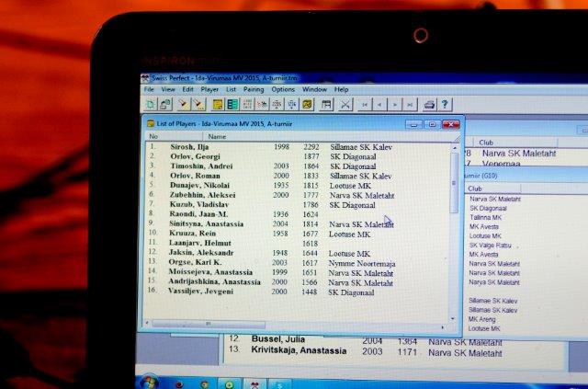588x389 pixels.
Task: Close the List of Players window
Action: [x=450, y=124]
